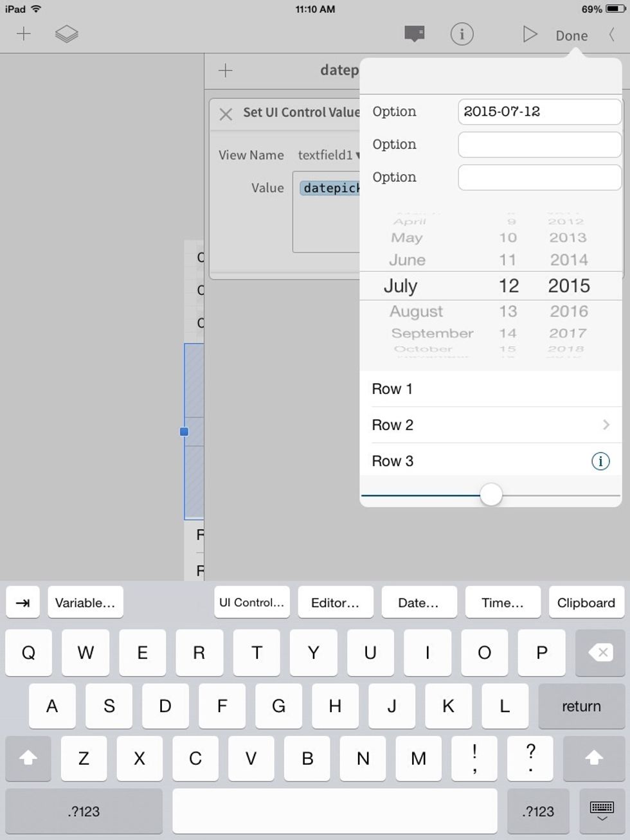
Task: Click the keyboard dismiss icon
Action: pos(602,811)
